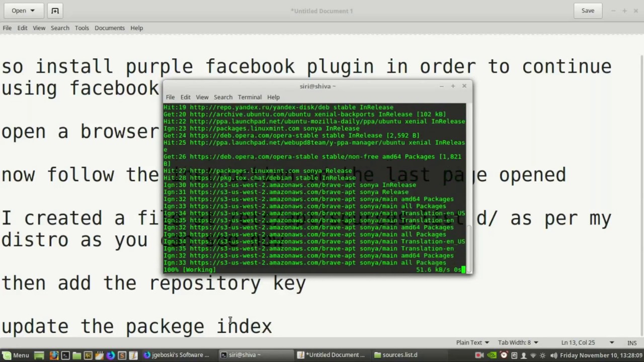
Task: Open the editor Documents menu
Action: click(x=109, y=28)
